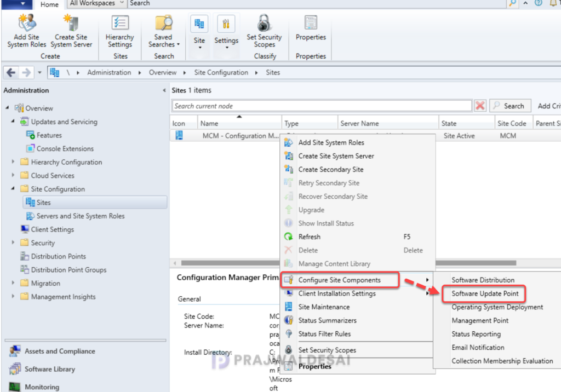561x392 pixels.
Task: Open Servers and Site System Roles
Action: [80, 216]
